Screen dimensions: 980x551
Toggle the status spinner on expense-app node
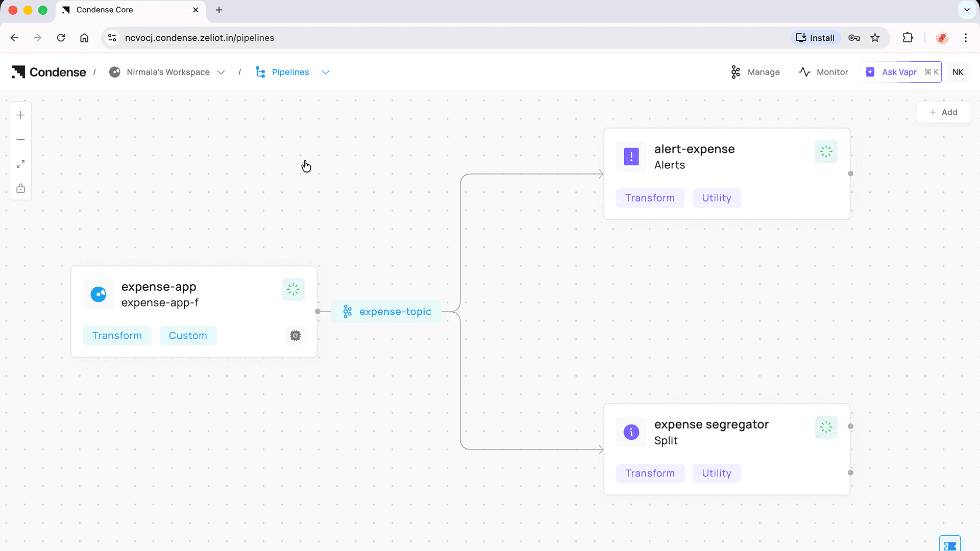click(x=293, y=289)
